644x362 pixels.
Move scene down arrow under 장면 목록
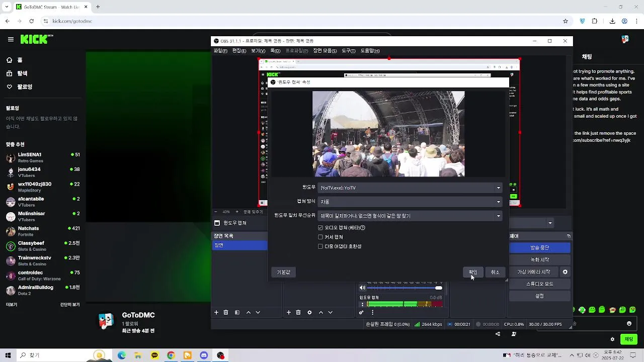pyautogui.click(x=258, y=312)
